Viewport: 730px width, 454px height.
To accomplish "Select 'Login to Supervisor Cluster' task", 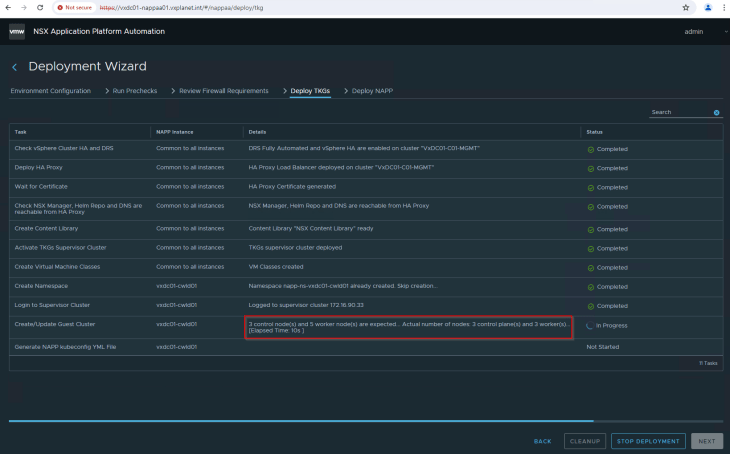I will pyautogui.click(x=52, y=305).
